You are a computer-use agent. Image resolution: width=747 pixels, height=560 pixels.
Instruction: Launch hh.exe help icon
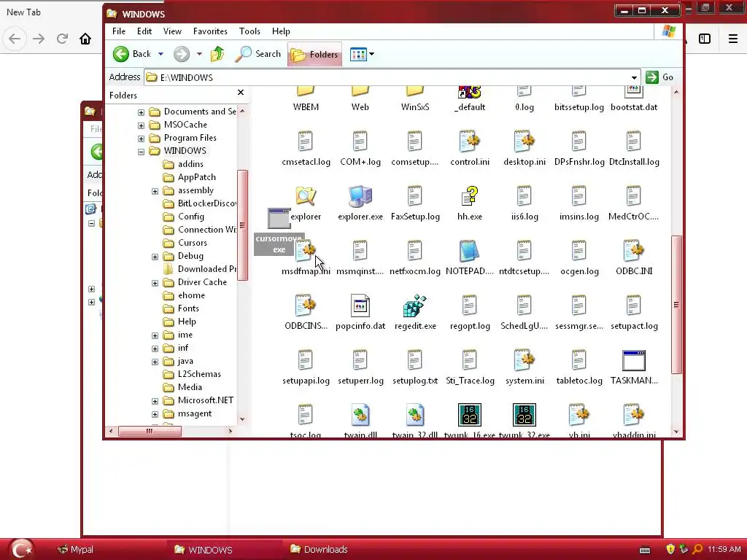(x=470, y=196)
